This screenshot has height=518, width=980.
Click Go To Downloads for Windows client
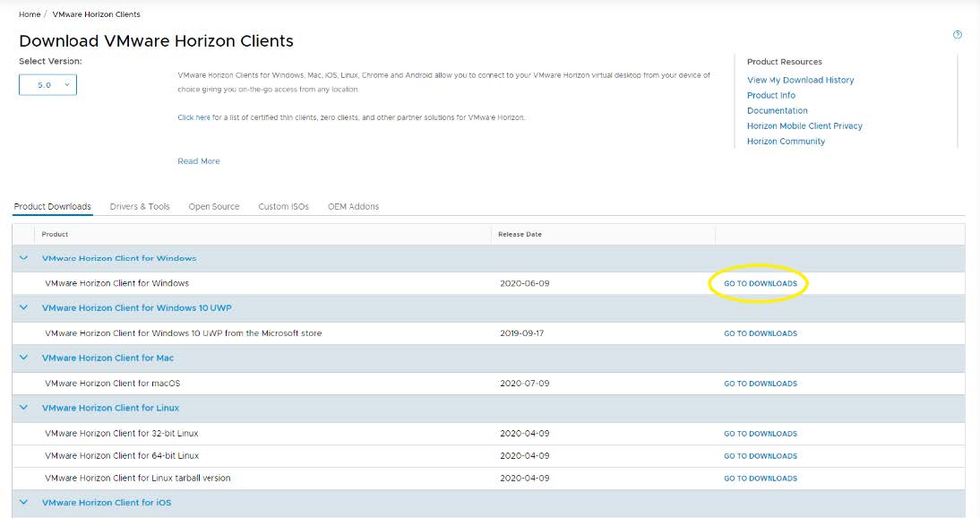pos(761,284)
